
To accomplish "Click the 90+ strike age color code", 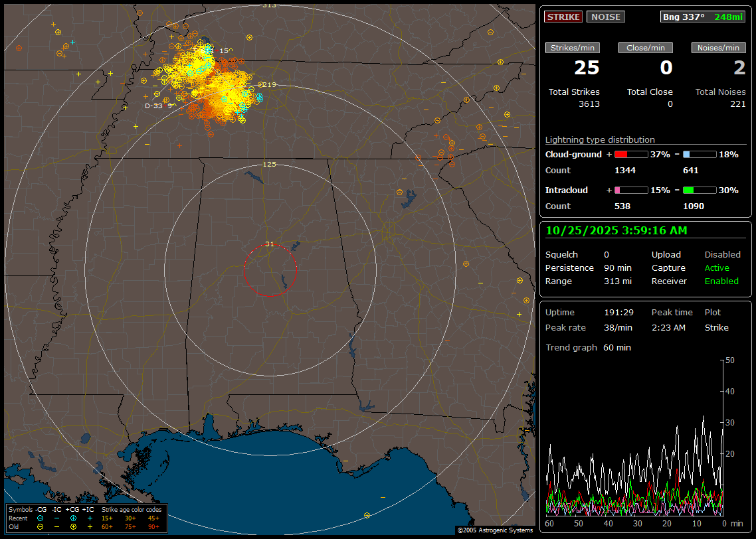I will point(153,526).
